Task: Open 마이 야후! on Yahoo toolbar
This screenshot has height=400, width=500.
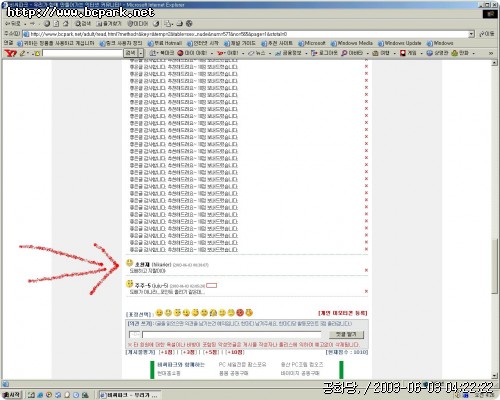Action: [192, 53]
